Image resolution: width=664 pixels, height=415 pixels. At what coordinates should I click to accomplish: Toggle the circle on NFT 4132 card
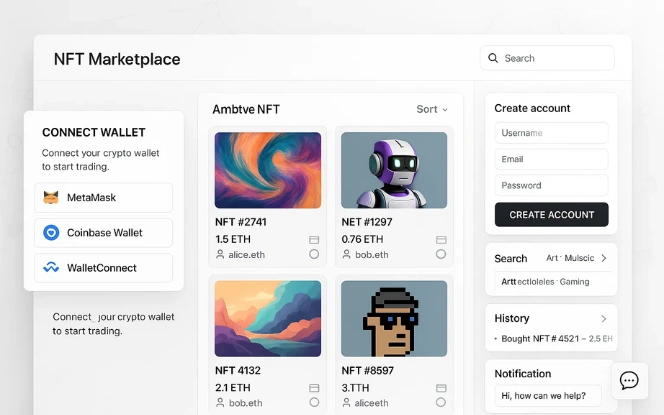click(x=314, y=403)
